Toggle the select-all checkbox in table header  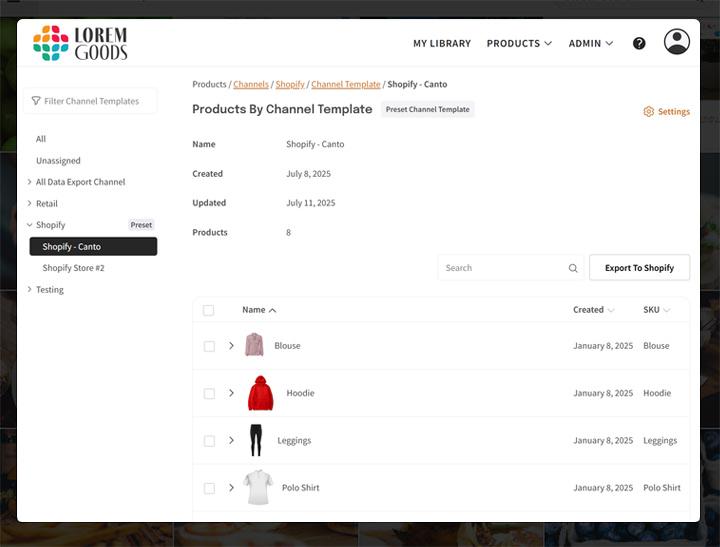(x=208, y=310)
